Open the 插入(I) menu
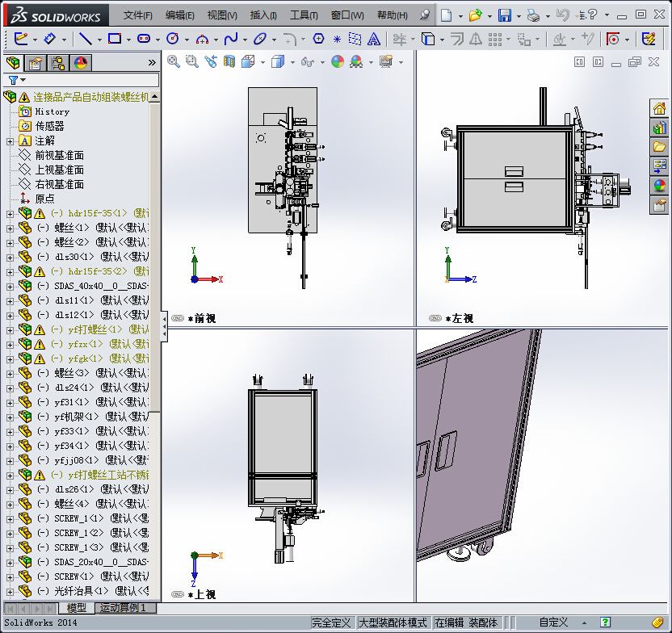The image size is (672, 633). [x=263, y=15]
